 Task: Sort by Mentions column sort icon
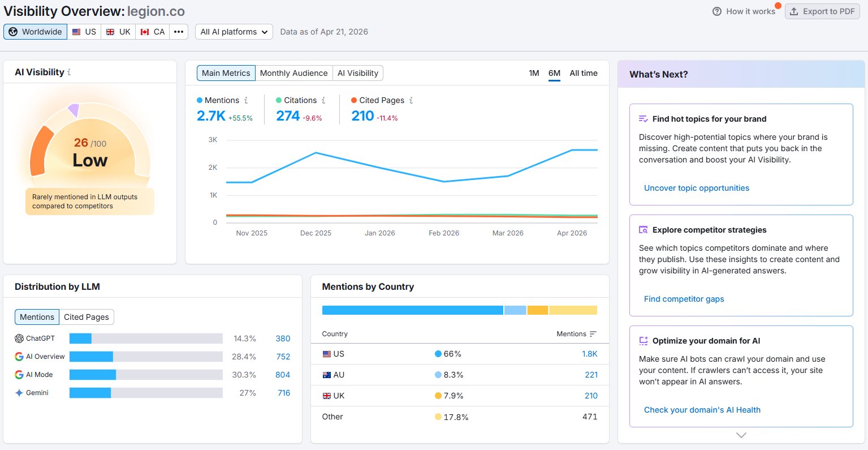(x=593, y=334)
